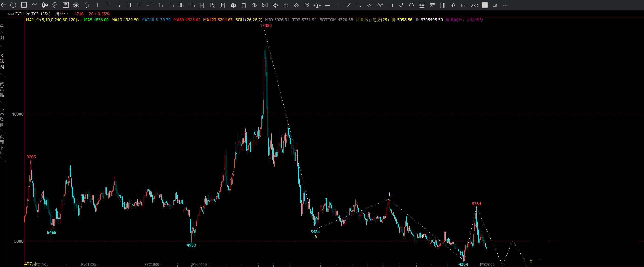Viewport: 644px width, 267px height.
Task: Open the 分时图 side tab
Action: (2, 32)
